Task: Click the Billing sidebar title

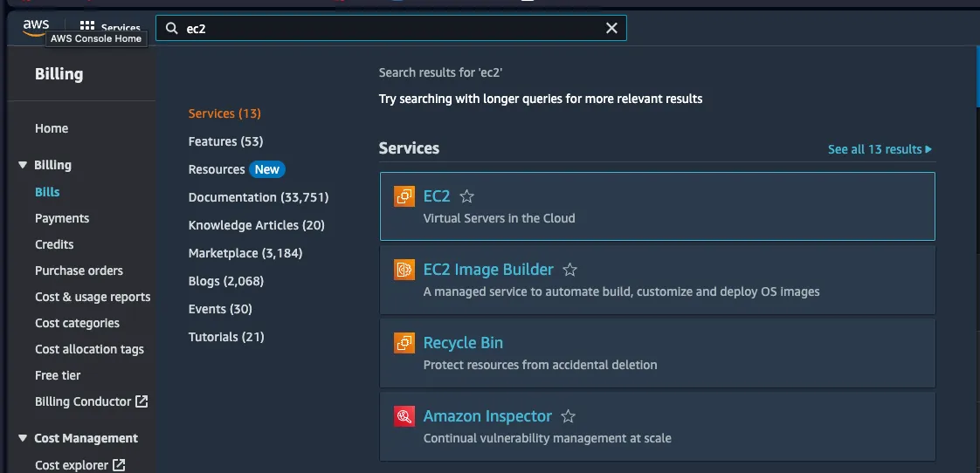Action: click(x=59, y=73)
